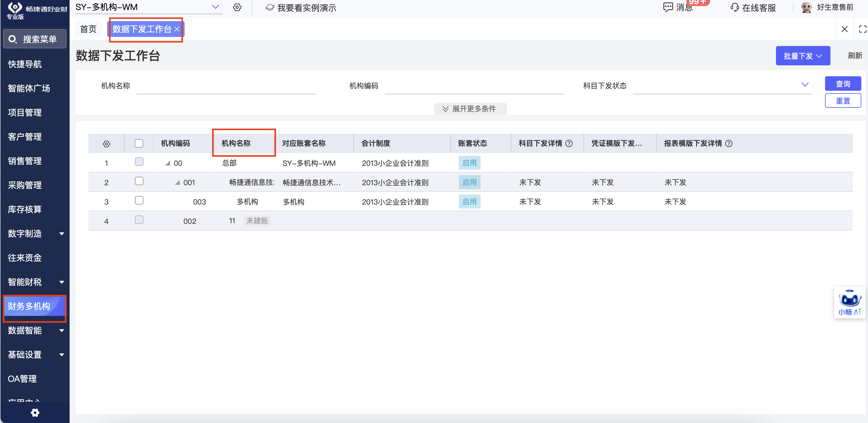Collapse the 00 总部 tree node

167,163
